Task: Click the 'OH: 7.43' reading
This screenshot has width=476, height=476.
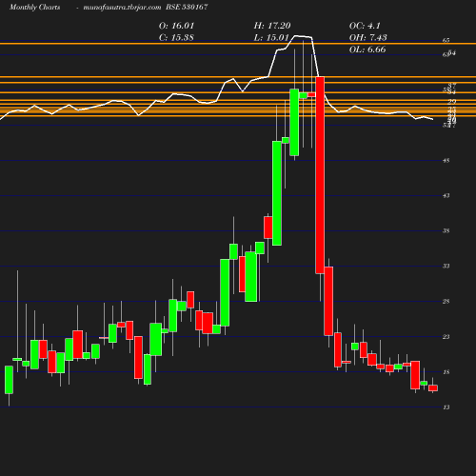Action: [x=368, y=37]
